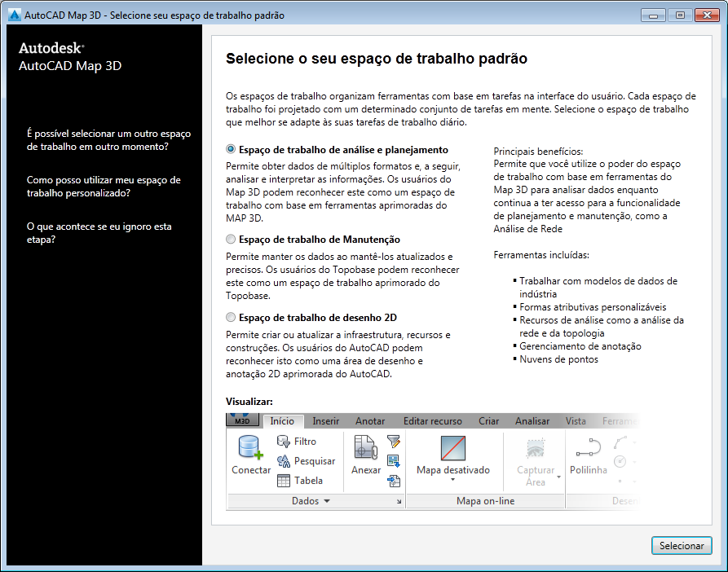Click the funnel with pencil query icon

click(393, 441)
